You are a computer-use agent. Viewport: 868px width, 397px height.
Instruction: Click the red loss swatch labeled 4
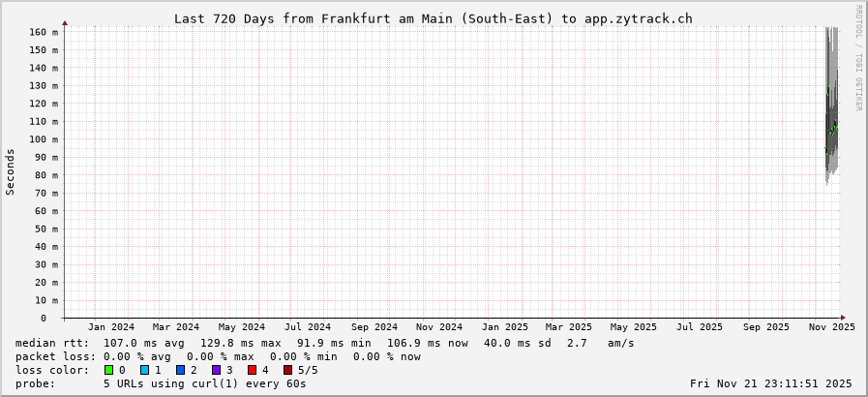point(252,370)
